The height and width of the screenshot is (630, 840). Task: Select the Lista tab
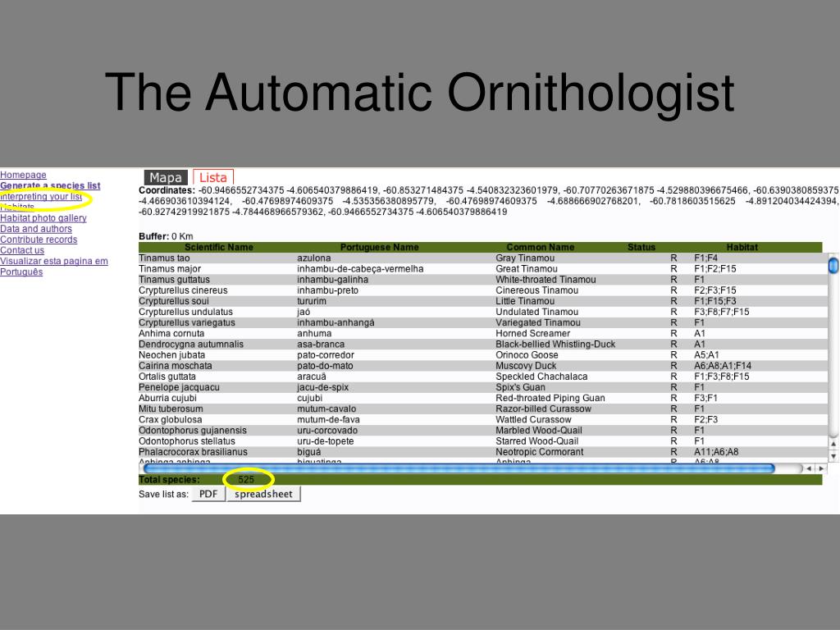pyautogui.click(x=213, y=177)
